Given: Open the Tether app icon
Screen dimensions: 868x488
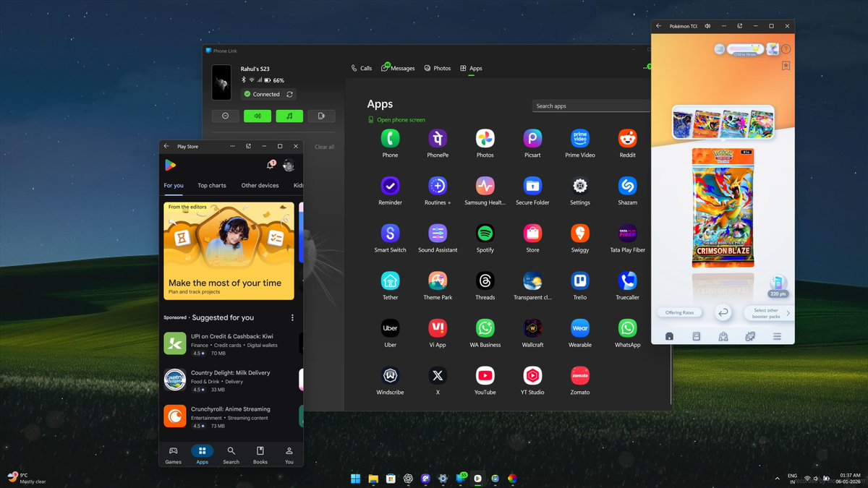Looking at the screenshot, I should pos(390,281).
